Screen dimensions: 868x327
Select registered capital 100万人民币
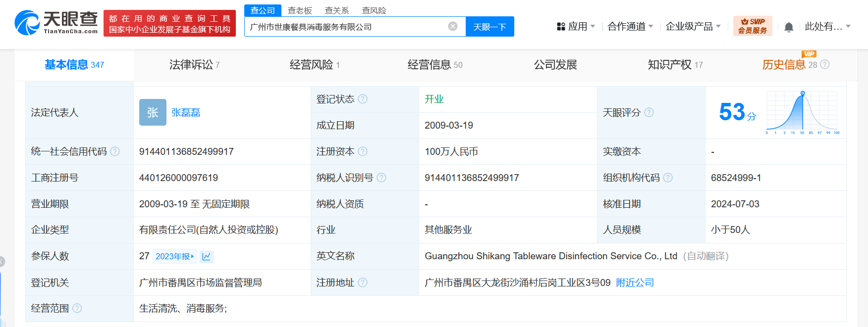[451, 151]
